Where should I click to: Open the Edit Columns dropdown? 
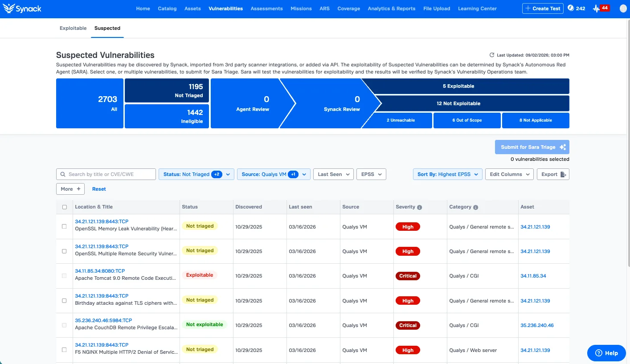(509, 174)
